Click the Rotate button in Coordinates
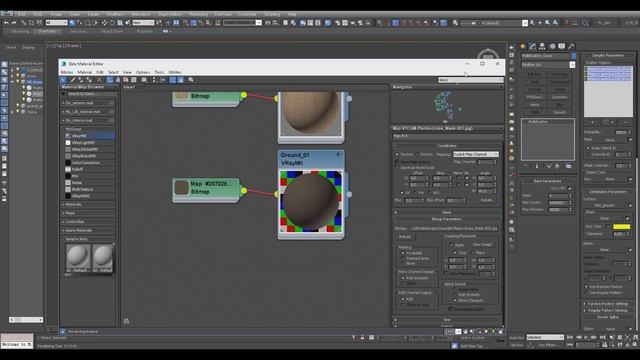 [x=486, y=200]
